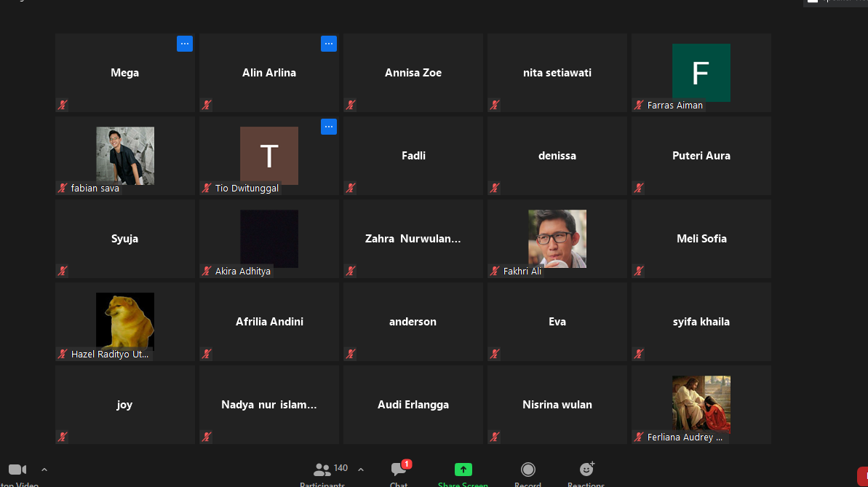Viewport: 868px width, 487px height.
Task: Select Farras Aiman's green F avatar
Action: point(701,73)
